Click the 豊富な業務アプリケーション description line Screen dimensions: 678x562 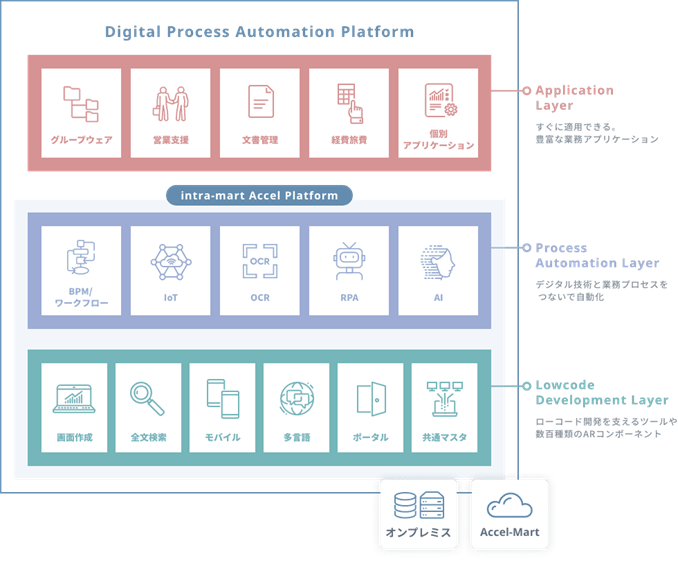(x=597, y=139)
